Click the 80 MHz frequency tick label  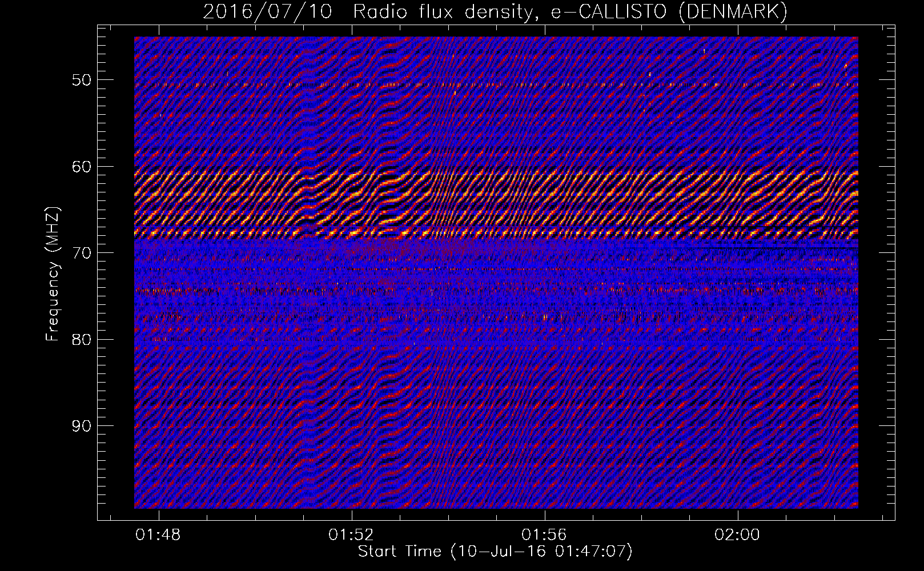(x=82, y=340)
